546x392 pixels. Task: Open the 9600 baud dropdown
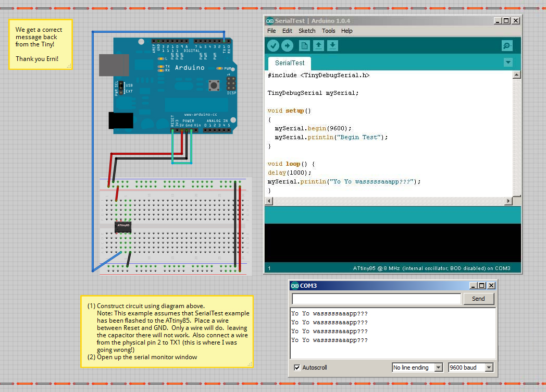click(x=471, y=367)
